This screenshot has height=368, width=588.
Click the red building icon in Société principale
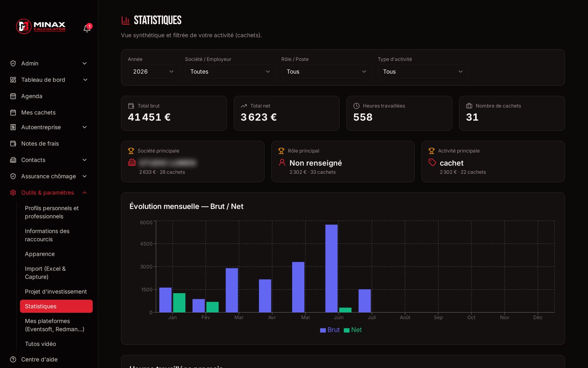click(132, 162)
